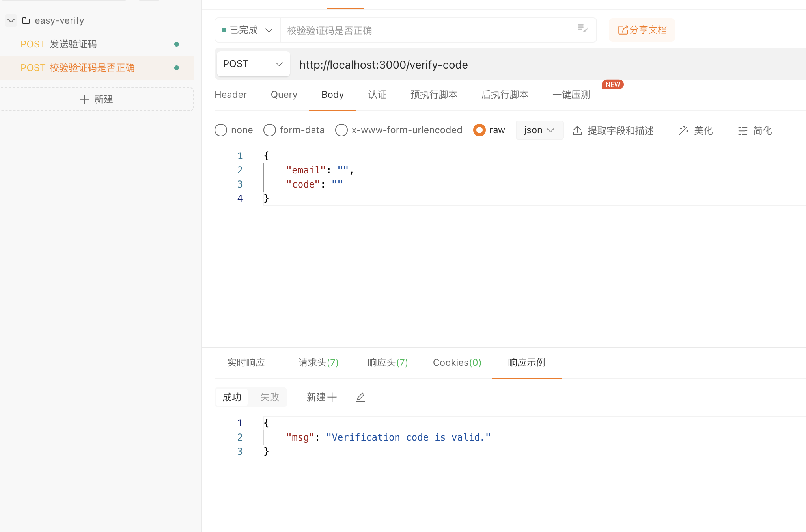Click the edit description icon in name field
The width and height of the screenshot is (806, 532).
click(583, 29)
